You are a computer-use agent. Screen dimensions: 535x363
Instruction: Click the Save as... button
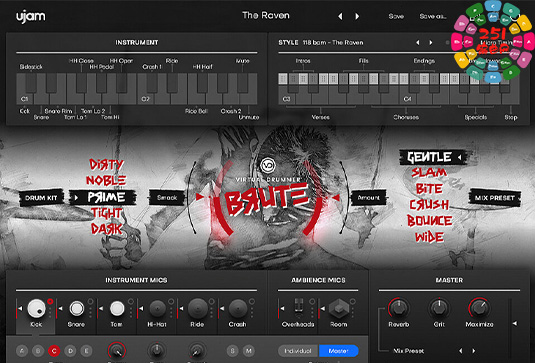pyautogui.click(x=433, y=16)
